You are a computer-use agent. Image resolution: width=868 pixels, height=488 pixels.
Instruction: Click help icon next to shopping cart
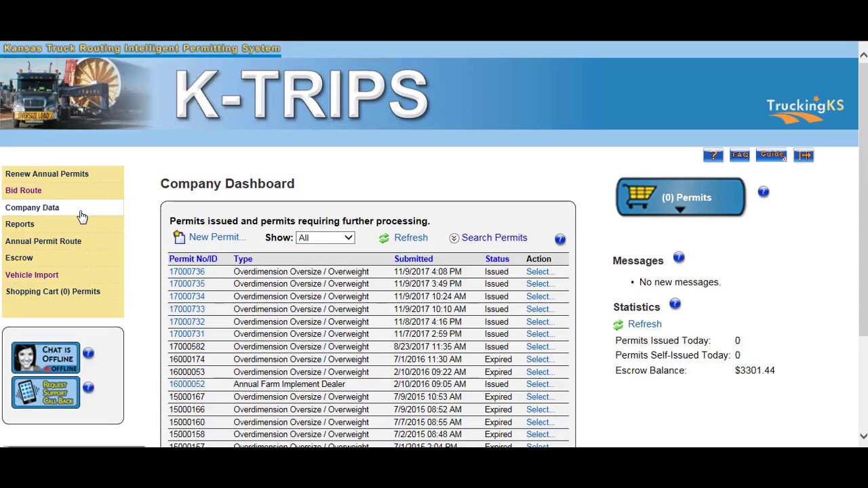pyautogui.click(x=764, y=192)
